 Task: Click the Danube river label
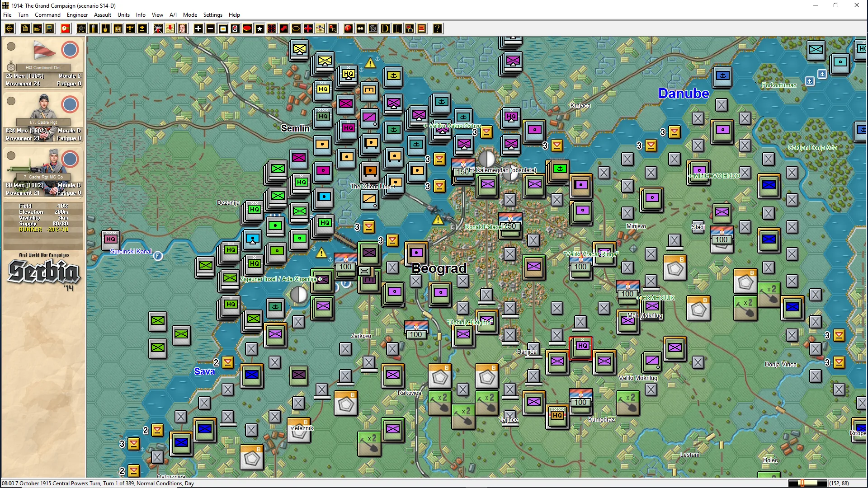(684, 94)
